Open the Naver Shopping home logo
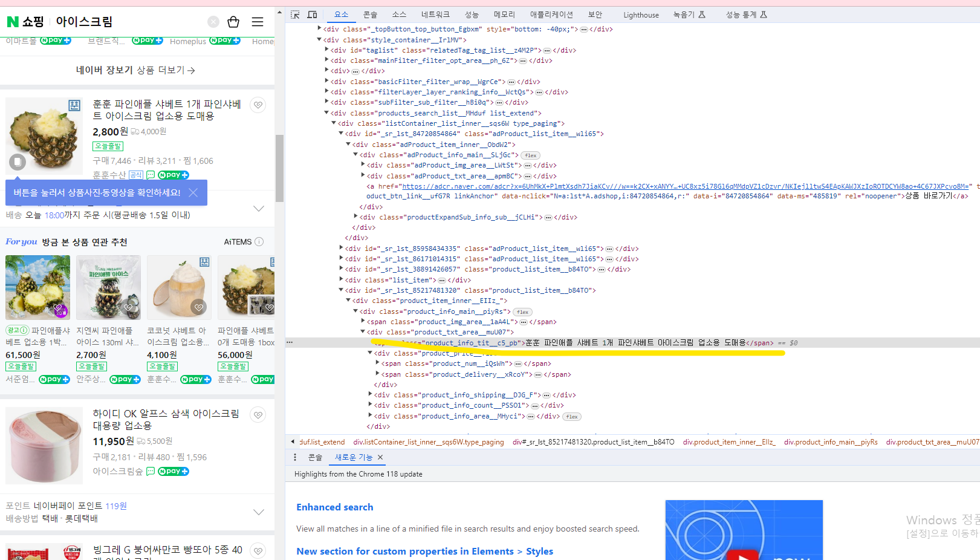This screenshot has width=980, height=560. [25, 22]
